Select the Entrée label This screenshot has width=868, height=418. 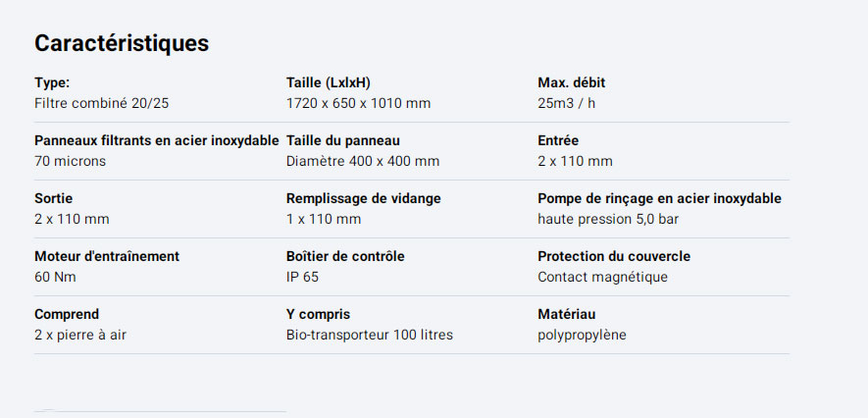[558, 140]
